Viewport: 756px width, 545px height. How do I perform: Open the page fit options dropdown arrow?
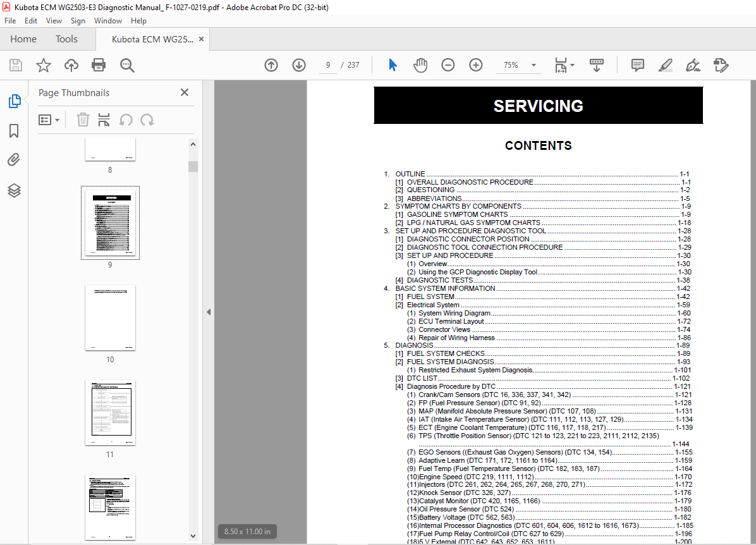(x=572, y=65)
